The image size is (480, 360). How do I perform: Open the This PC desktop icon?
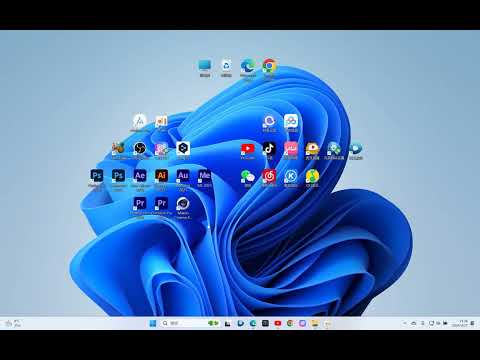[205, 68]
